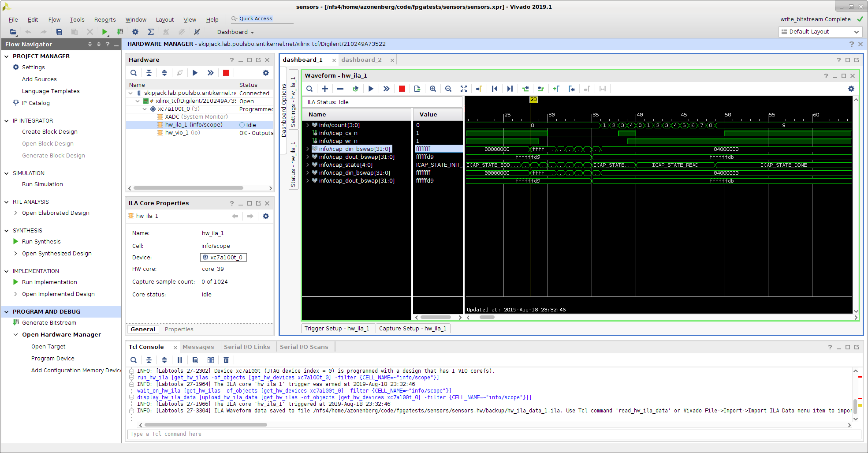868x453 pixels.
Task: Open the Reports menu
Action: tap(105, 20)
